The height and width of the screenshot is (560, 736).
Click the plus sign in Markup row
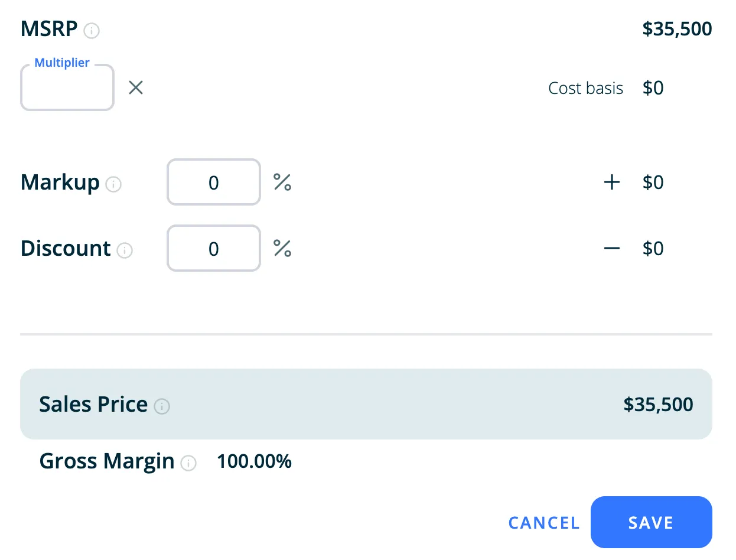coord(612,183)
